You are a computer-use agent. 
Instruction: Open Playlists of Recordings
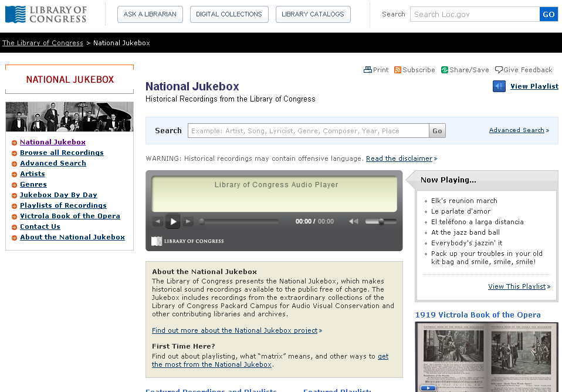(x=63, y=205)
